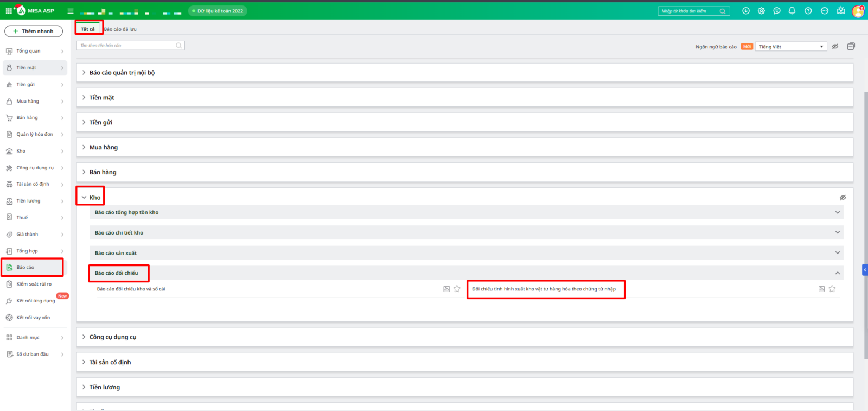Open the help question mark icon
868x411 pixels.
click(808, 11)
